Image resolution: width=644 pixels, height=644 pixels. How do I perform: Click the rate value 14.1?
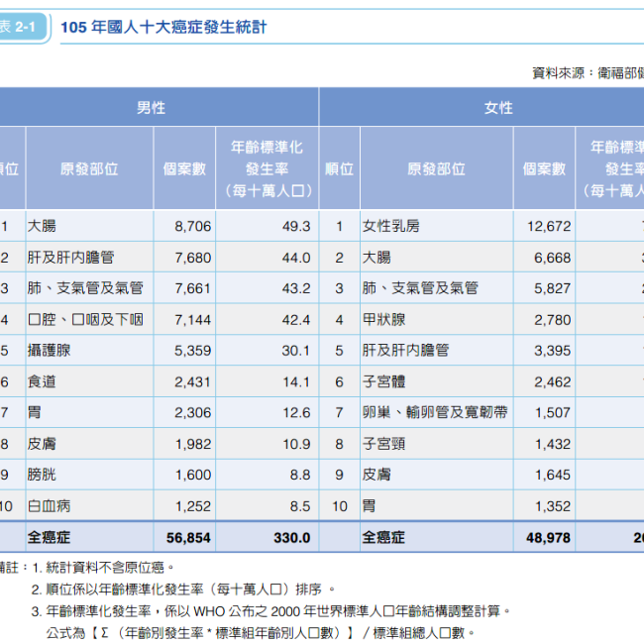point(296,382)
